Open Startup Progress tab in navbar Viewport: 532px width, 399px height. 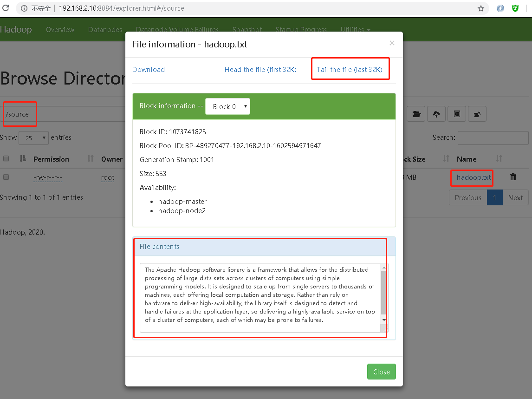coord(301,30)
